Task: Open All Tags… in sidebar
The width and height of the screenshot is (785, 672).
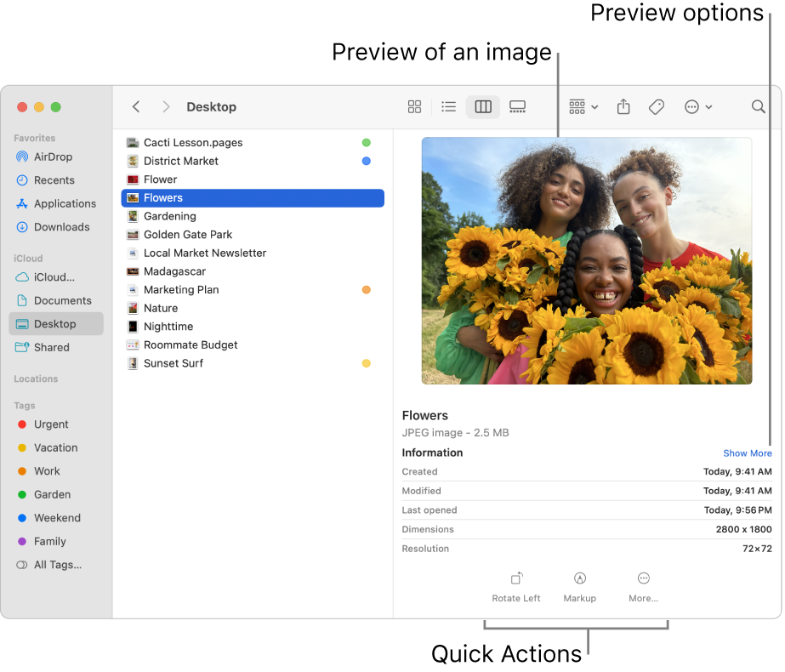Action: coord(58,565)
